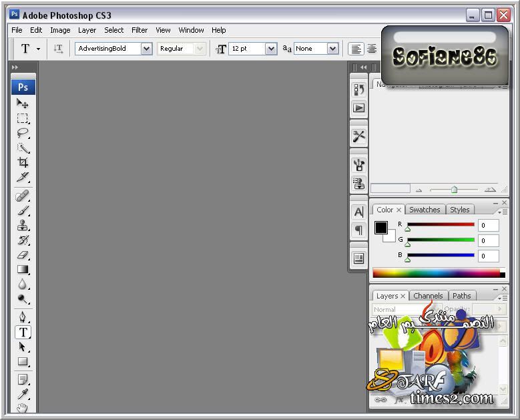
Task: Select the Lasso tool
Action: point(23,133)
